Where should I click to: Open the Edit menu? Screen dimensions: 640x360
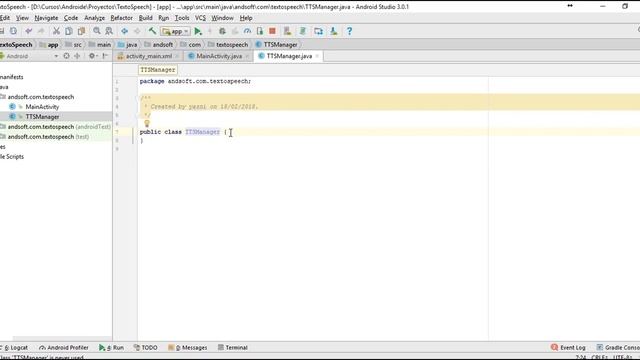click(x=5, y=18)
